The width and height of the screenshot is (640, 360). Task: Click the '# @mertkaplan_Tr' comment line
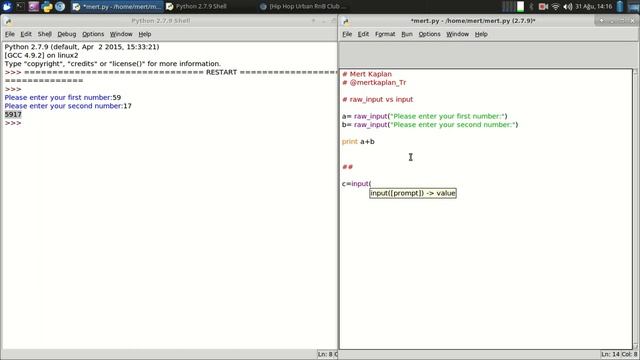coord(374,82)
